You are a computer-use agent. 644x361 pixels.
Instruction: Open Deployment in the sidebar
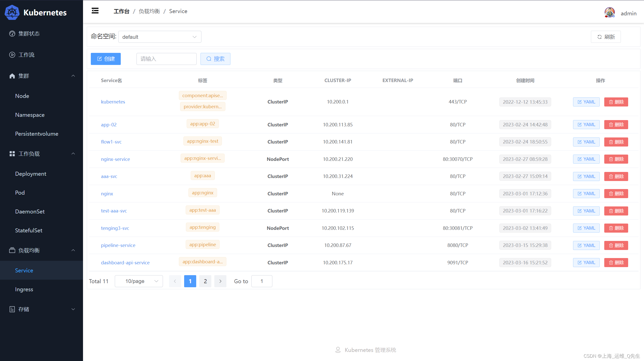pyautogui.click(x=31, y=174)
